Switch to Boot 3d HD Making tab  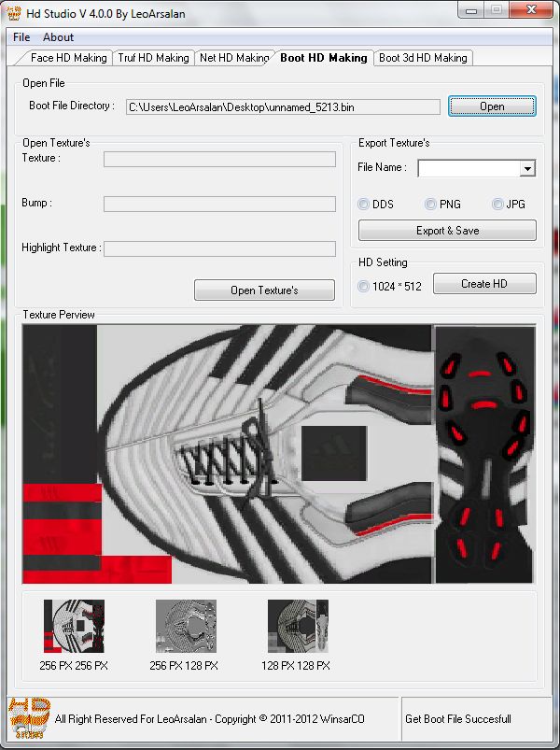click(423, 58)
